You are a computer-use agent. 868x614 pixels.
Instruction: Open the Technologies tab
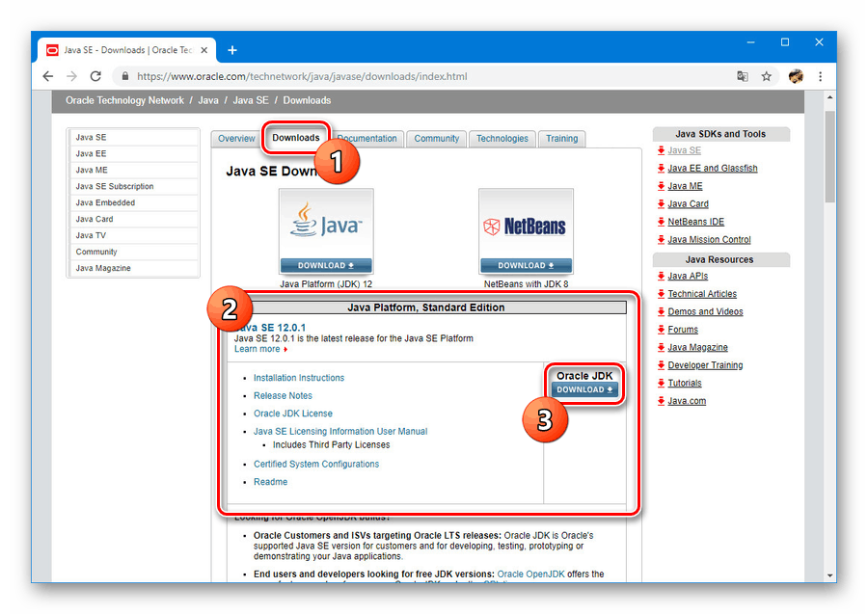tap(502, 138)
